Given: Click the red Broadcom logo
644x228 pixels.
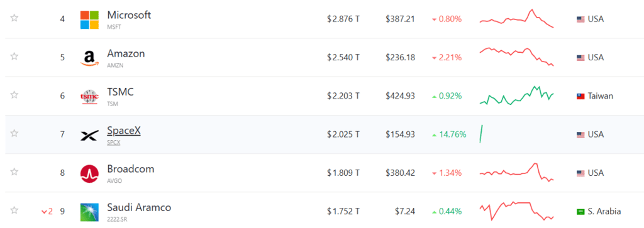Looking at the screenshot, I should (89, 173).
